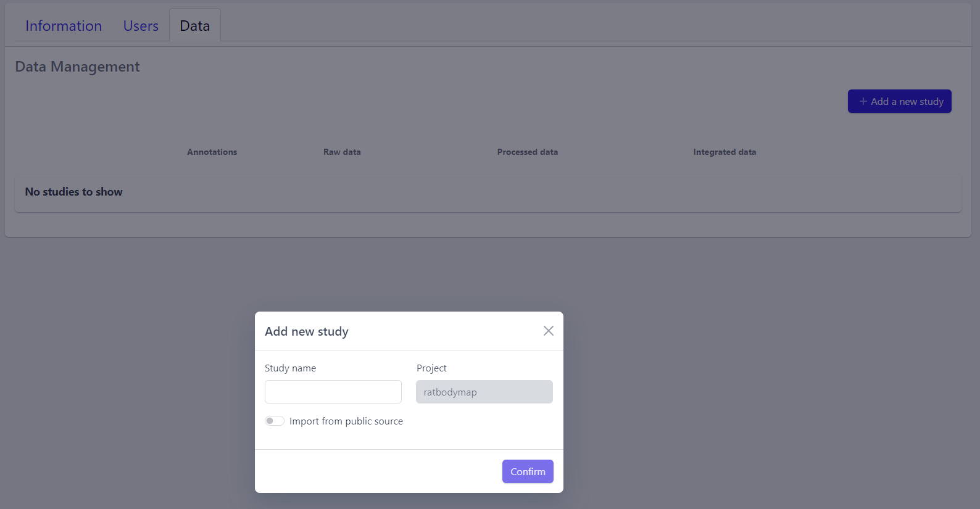
Task: Click the 'Study name' field label
Action: click(290, 368)
